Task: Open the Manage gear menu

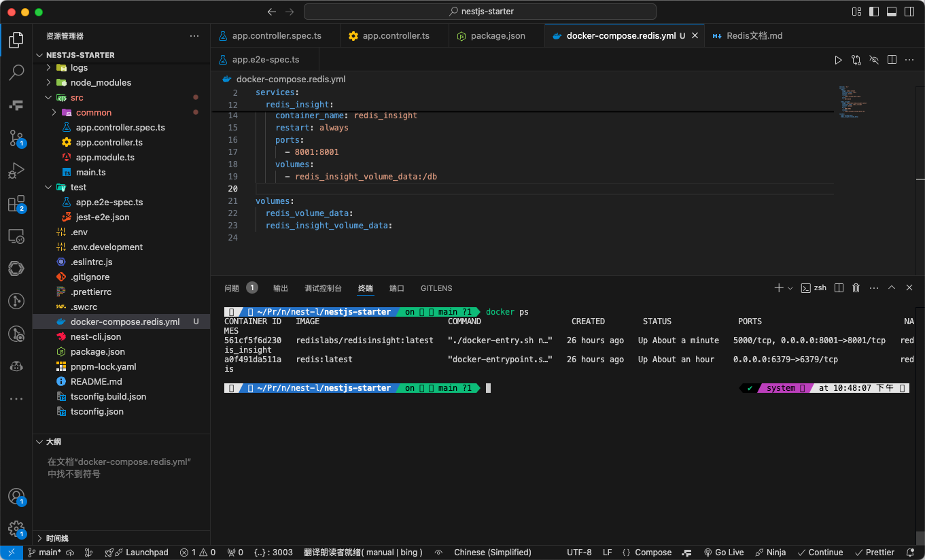Action: 16,529
